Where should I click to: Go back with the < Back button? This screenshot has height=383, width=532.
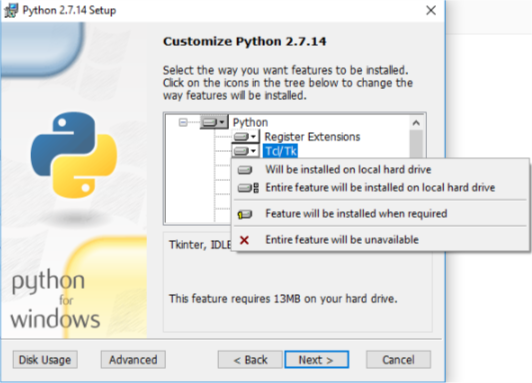[250, 360]
